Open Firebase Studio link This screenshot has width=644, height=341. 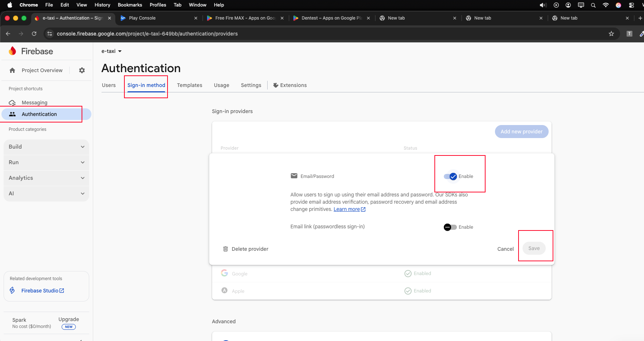click(42, 291)
